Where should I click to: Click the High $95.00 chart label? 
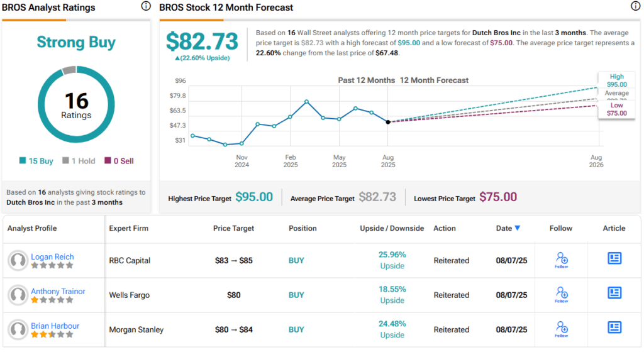pyautogui.click(x=617, y=80)
